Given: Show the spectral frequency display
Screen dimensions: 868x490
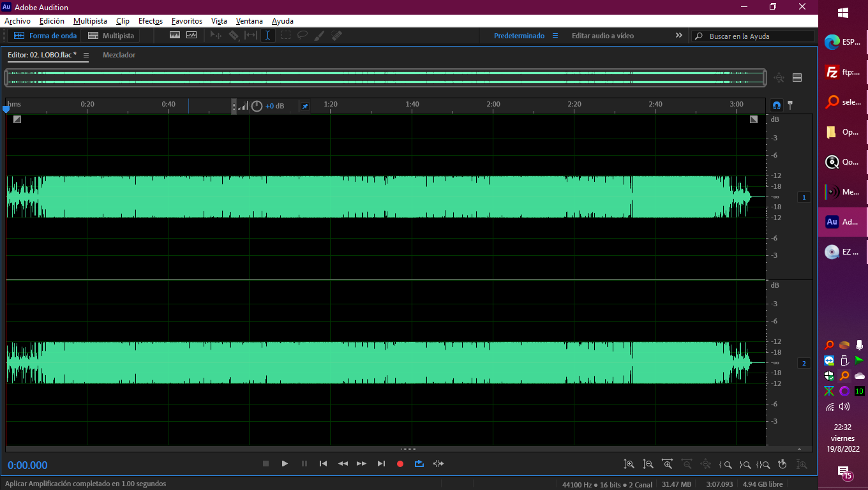Looking at the screenshot, I should tap(175, 36).
